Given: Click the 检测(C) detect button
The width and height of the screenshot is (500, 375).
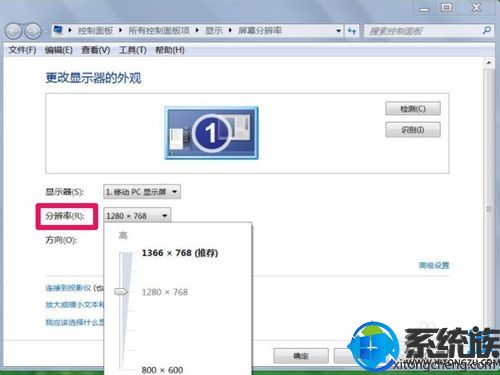Looking at the screenshot, I should tap(413, 109).
